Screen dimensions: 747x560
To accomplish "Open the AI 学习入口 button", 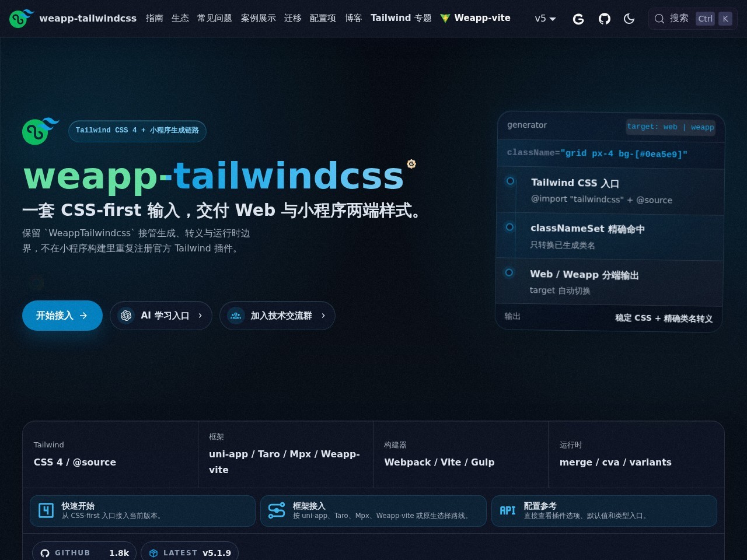I will 161,316.
